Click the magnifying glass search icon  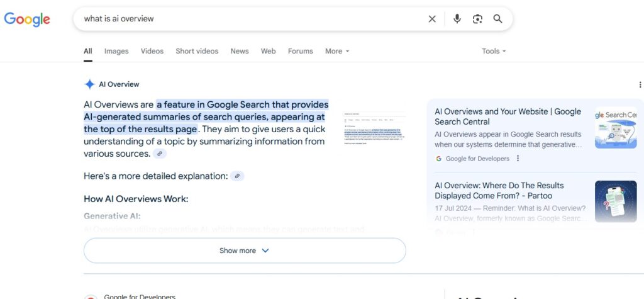pos(497,19)
